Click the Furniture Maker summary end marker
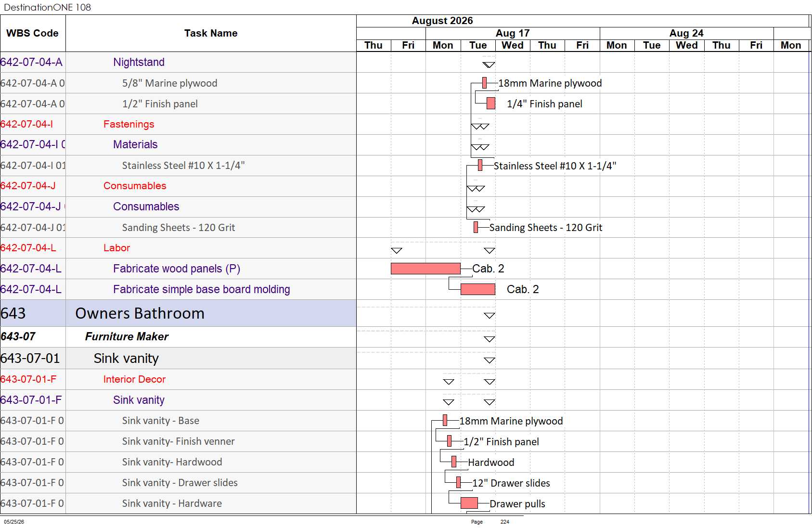Image resolution: width=812 pixels, height=528 pixels. [x=490, y=339]
